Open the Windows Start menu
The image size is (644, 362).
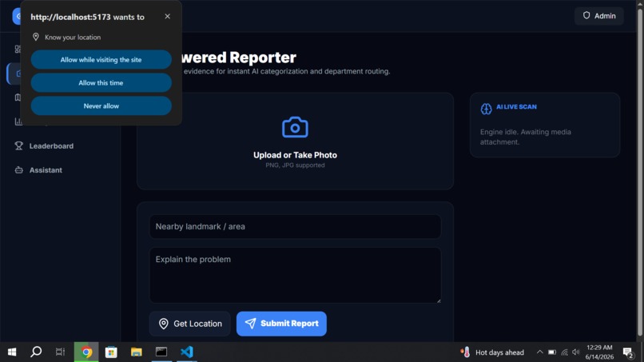click(x=12, y=352)
